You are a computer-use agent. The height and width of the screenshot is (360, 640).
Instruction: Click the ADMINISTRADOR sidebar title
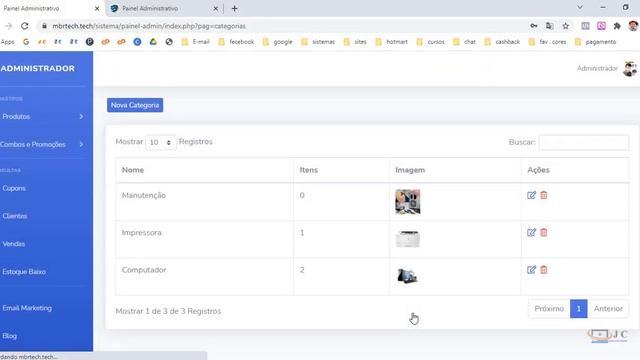coord(38,69)
